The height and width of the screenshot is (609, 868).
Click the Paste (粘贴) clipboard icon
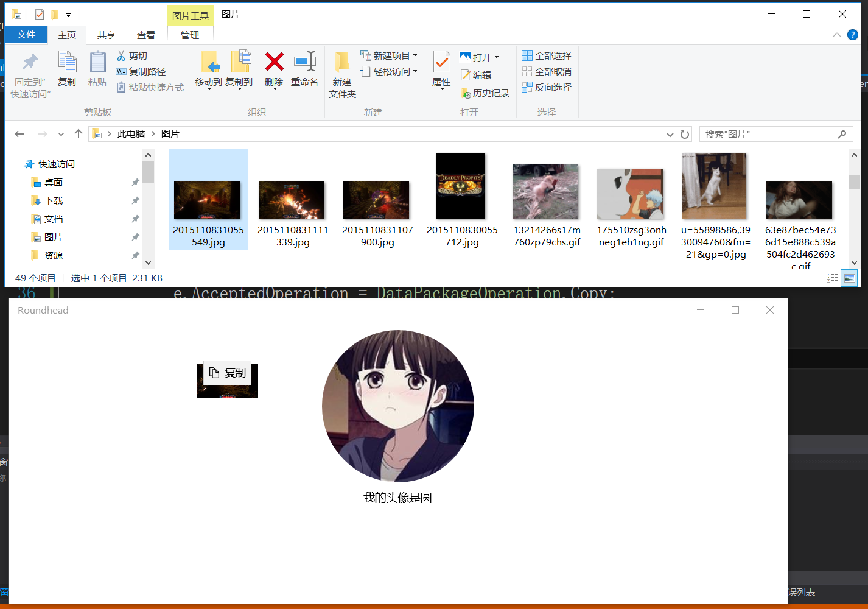click(x=97, y=67)
